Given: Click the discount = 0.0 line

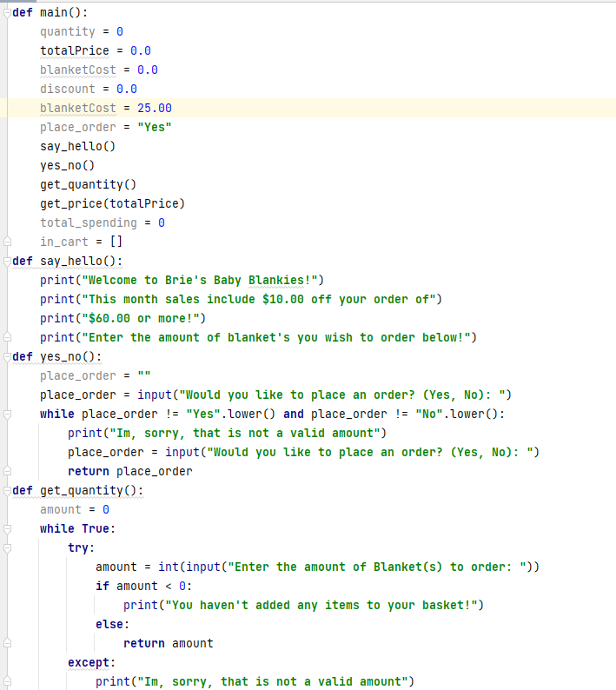Looking at the screenshot, I should coord(89,89).
